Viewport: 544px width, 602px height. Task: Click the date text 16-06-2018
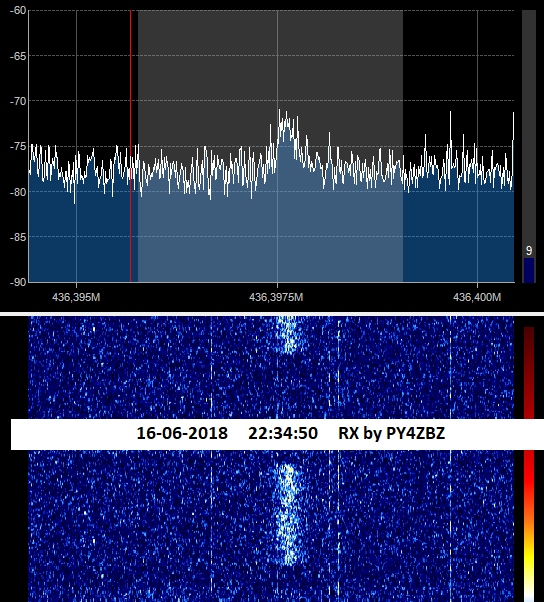[x=182, y=433]
